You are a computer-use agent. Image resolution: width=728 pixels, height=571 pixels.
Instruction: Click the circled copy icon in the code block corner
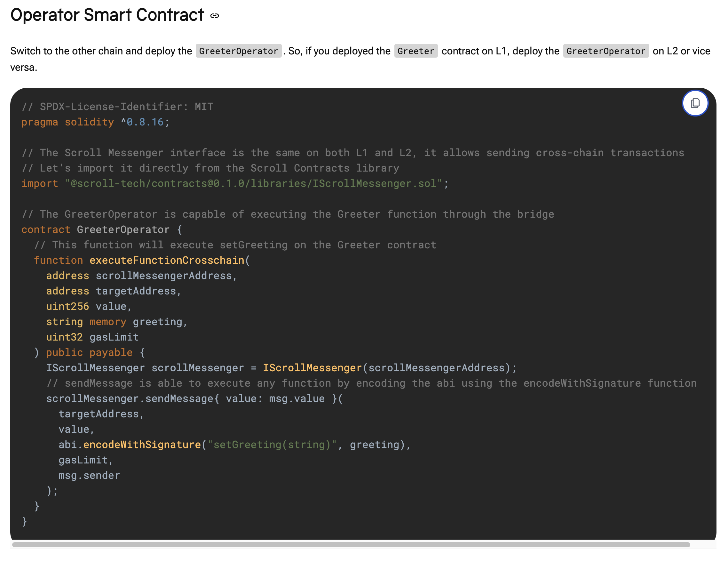click(x=695, y=103)
